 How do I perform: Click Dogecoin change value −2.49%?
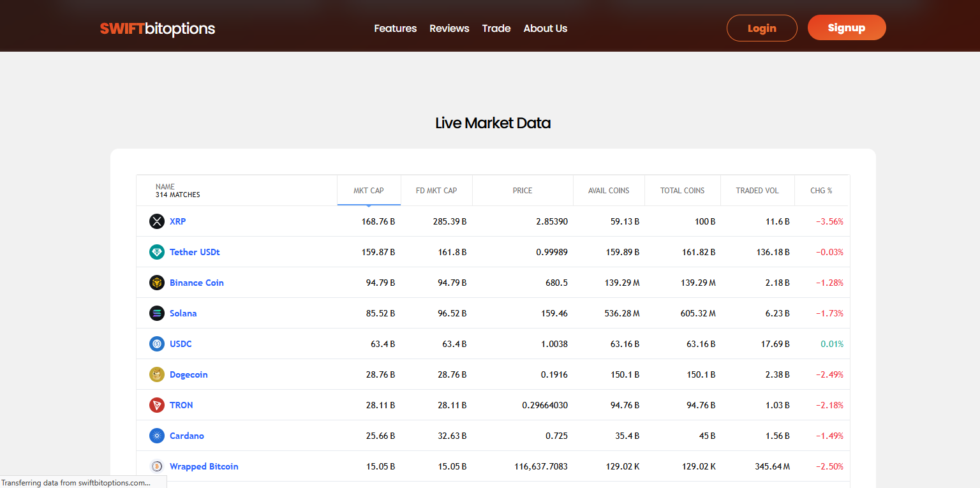(829, 374)
